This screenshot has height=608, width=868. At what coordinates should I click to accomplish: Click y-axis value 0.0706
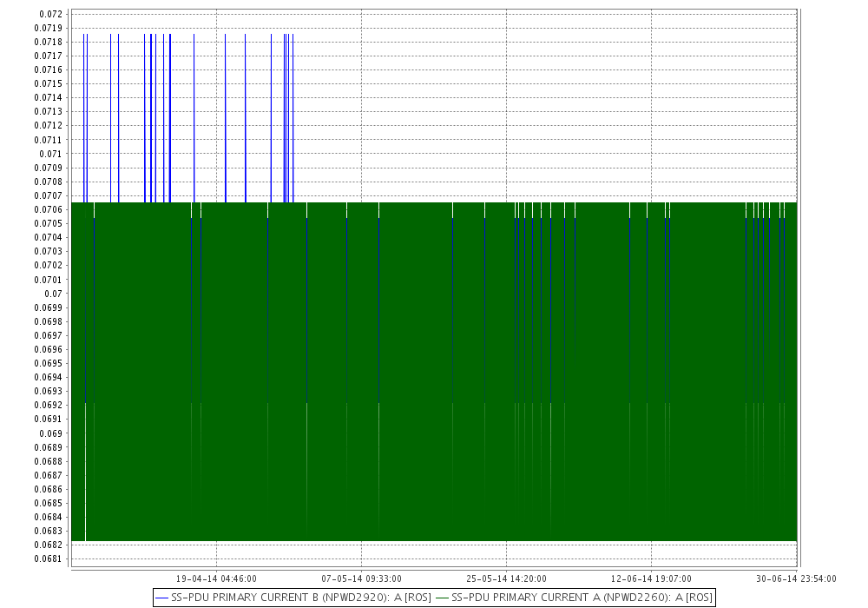tap(48, 209)
